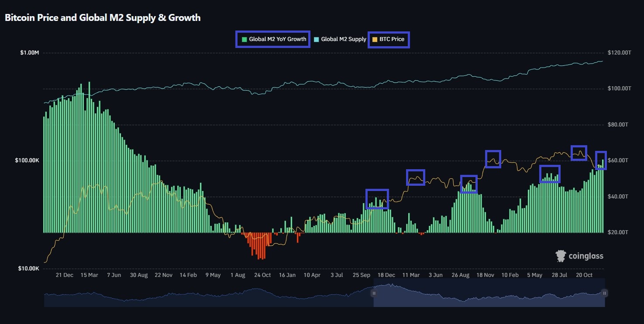Image resolution: width=644 pixels, height=324 pixels.
Task: Click the coinglass watermark text
Action: 586,256
